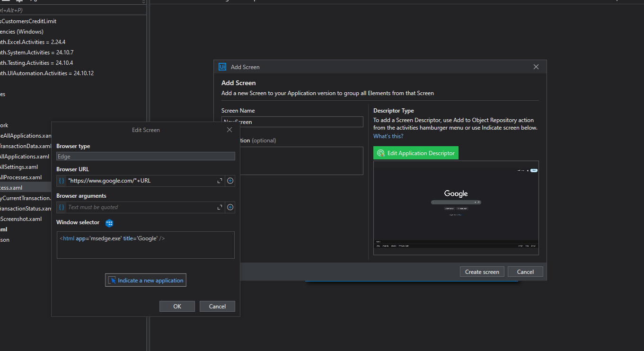
Task: Open expression editor for Browser arguments
Action: tap(219, 207)
